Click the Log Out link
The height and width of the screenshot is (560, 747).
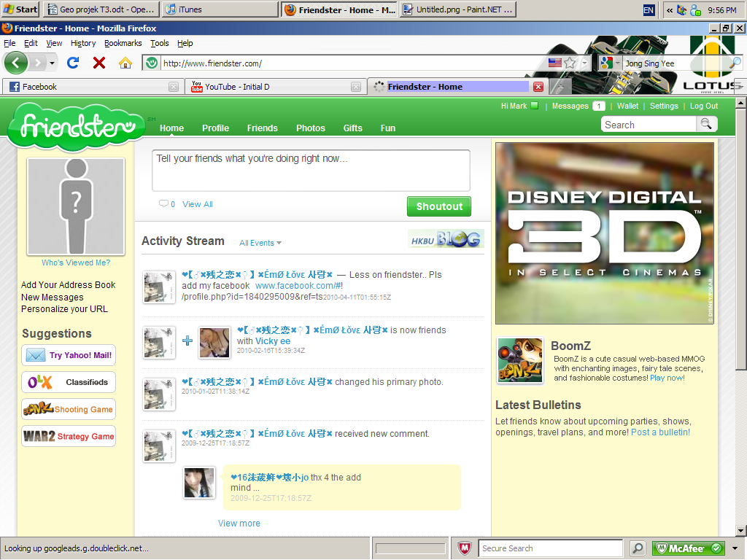704,106
